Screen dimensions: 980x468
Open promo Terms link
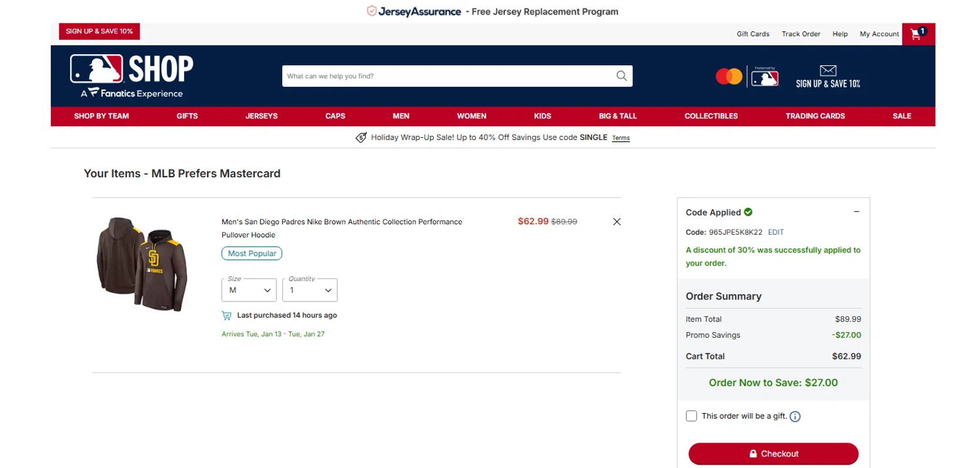(x=621, y=138)
